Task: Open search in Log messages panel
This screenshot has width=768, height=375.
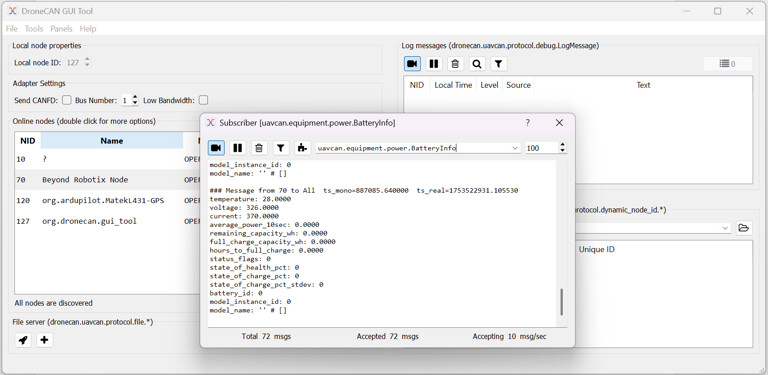Action: (477, 64)
